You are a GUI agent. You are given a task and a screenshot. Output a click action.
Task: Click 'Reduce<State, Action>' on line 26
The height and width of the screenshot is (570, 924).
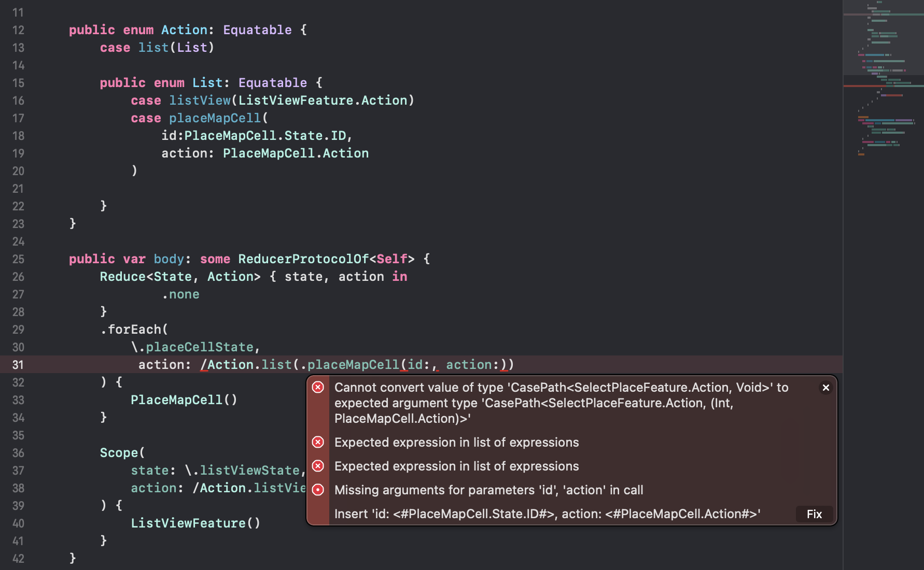[x=180, y=277]
